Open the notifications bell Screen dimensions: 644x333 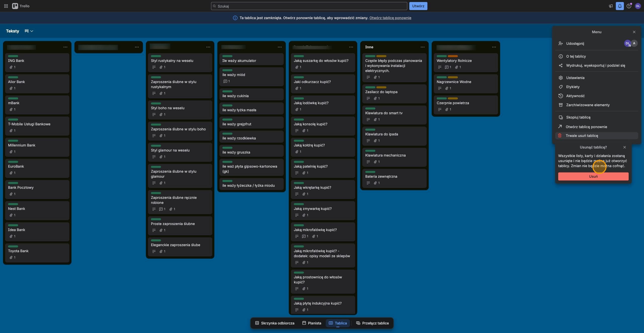coord(620,6)
